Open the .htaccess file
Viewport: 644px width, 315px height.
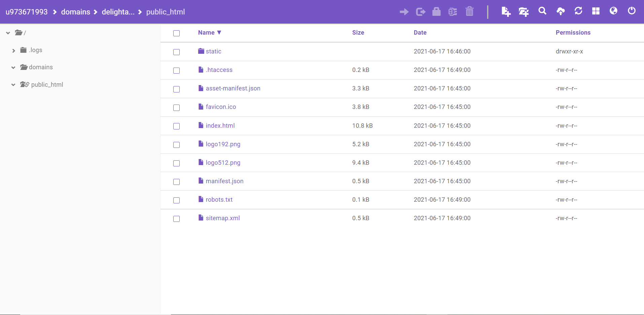219,70
